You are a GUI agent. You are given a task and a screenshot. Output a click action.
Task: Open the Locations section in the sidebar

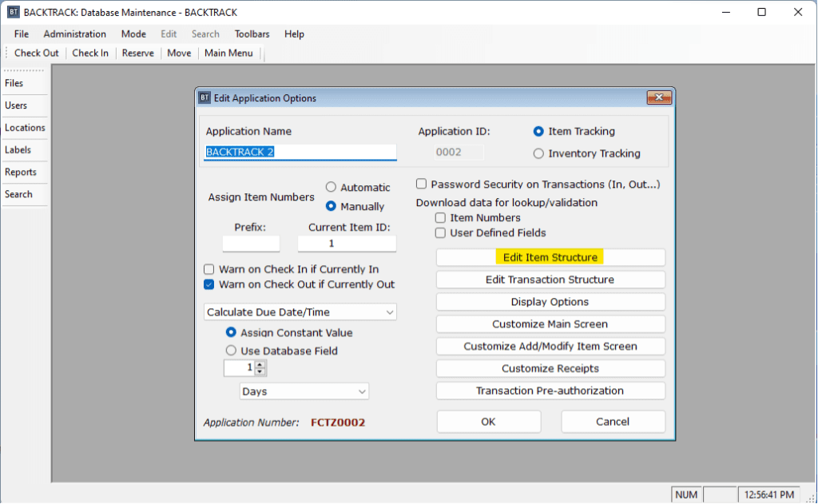point(24,127)
